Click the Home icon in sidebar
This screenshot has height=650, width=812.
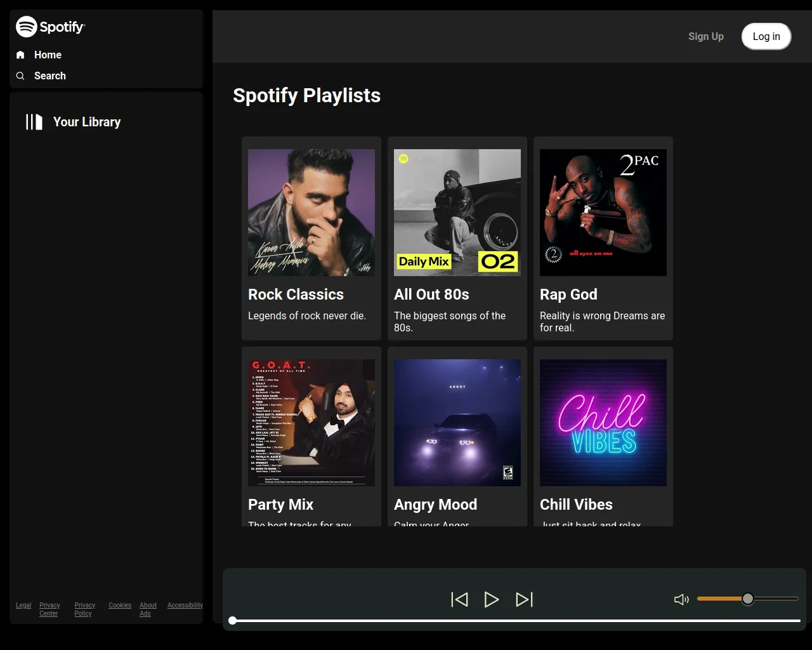point(20,55)
